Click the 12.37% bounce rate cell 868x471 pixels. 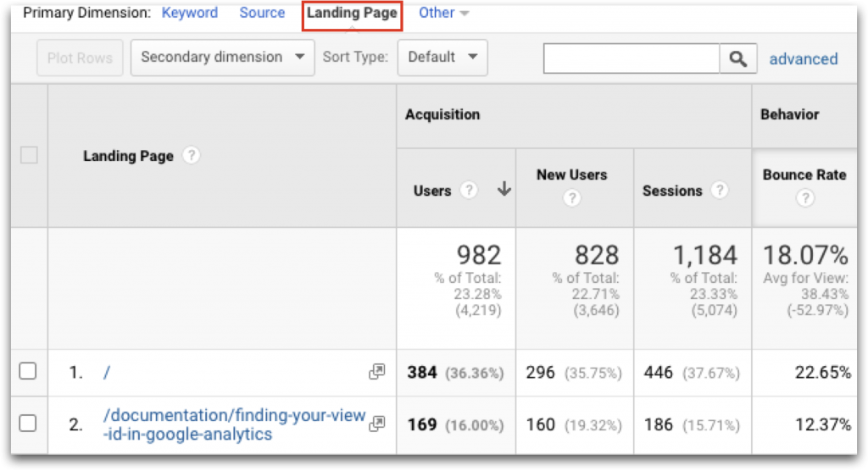(822, 424)
